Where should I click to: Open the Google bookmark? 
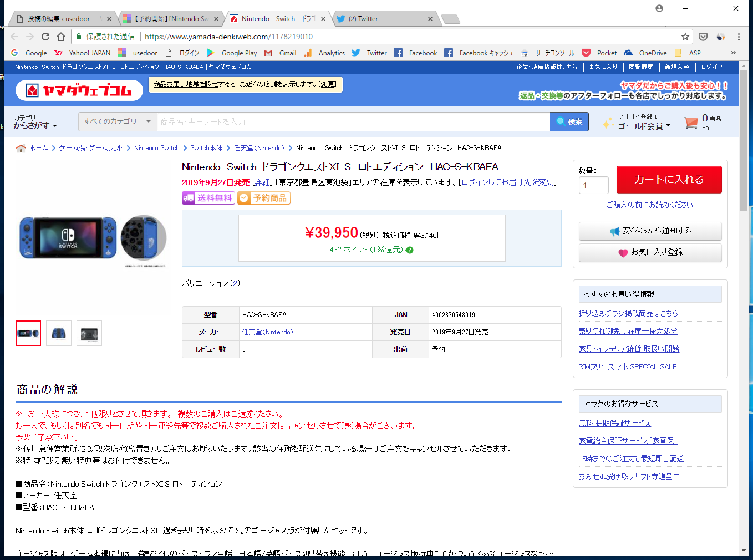click(29, 53)
